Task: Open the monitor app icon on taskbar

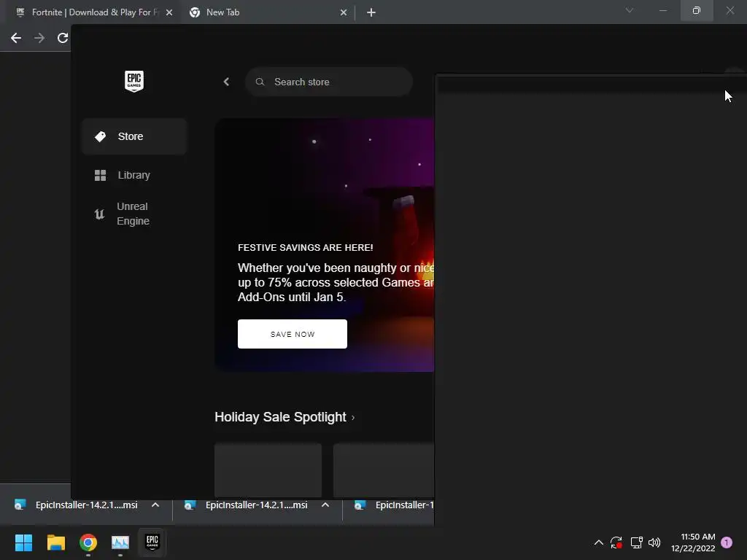Action: pyautogui.click(x=120, y=542)
